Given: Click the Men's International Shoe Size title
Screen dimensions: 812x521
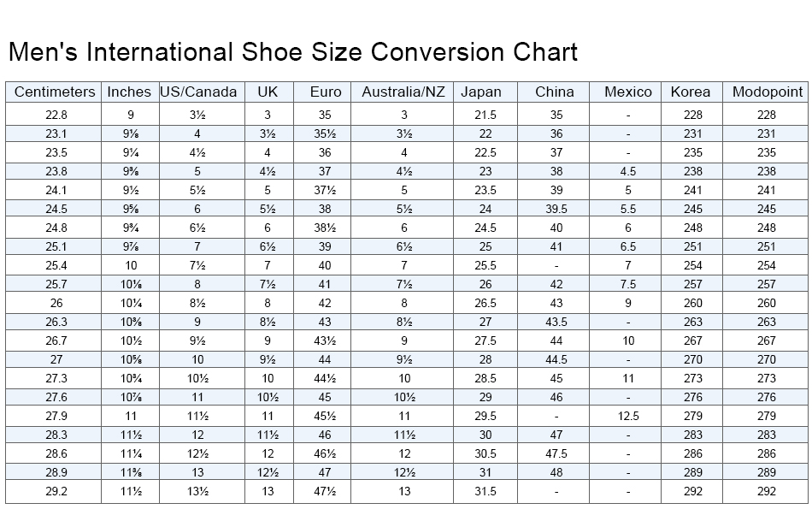Looking at the screenshot, I should (x=293, y=52).
